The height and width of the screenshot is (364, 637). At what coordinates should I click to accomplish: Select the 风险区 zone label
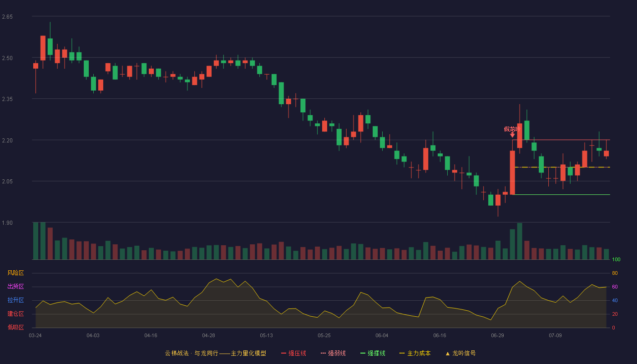pos(15,273)
